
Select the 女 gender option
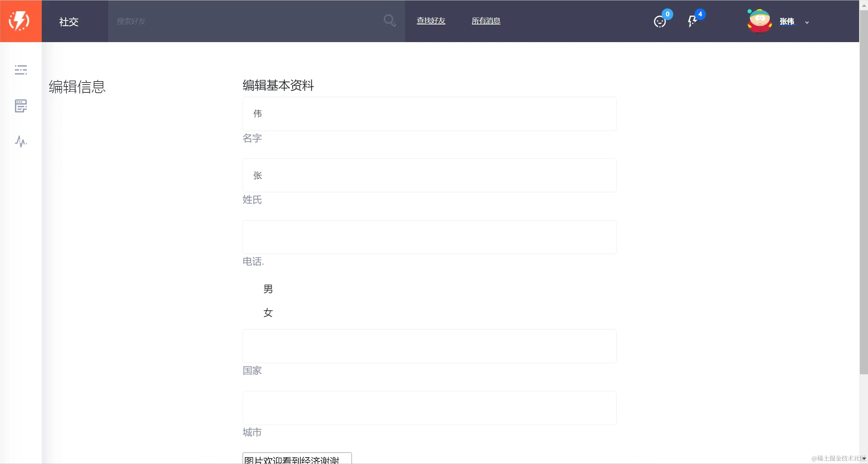coord(268,313)
